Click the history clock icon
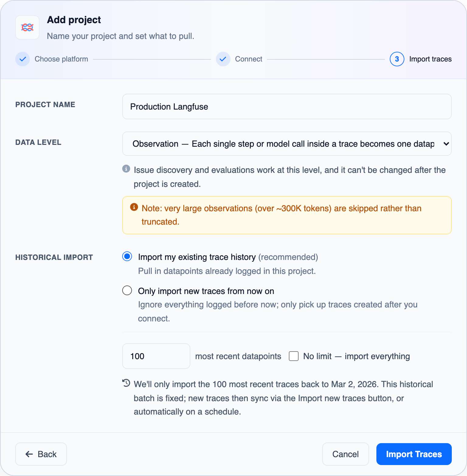 click(126, 383)
